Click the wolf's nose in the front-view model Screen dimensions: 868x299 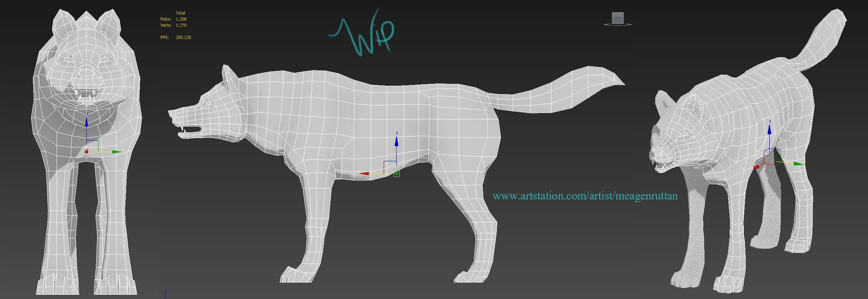[87, 72]
